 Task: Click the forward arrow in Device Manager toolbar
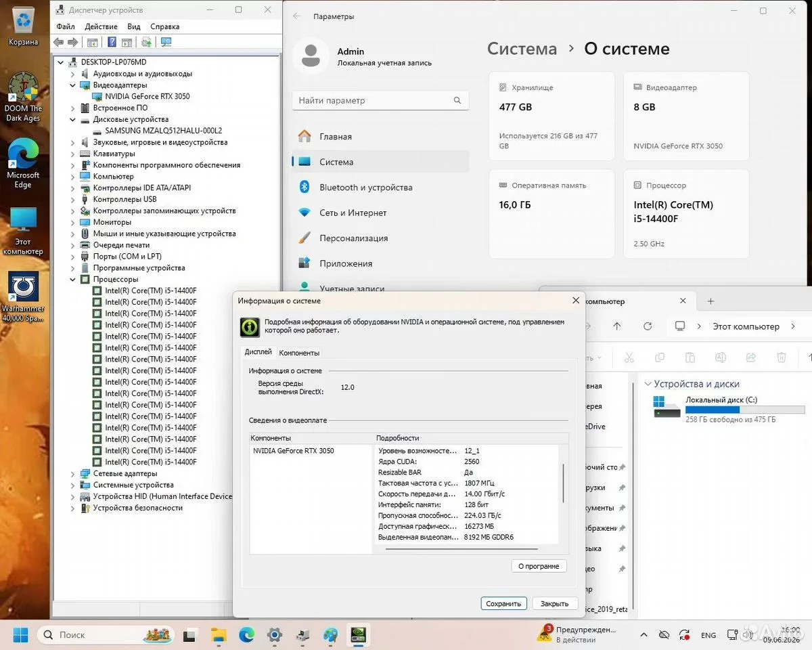click(x=72, y=42)
